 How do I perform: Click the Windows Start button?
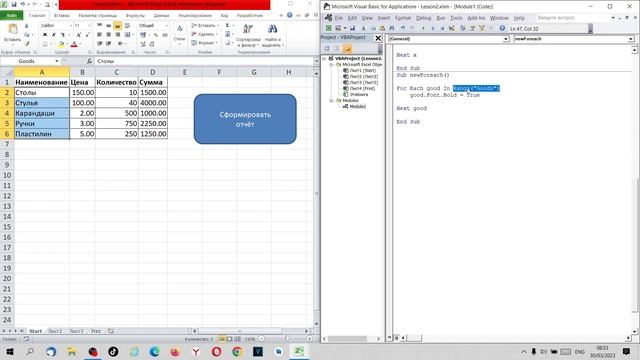click(10, 352)
